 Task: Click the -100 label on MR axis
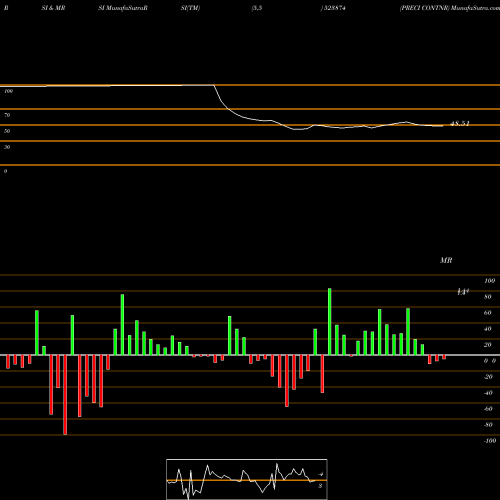490,441
